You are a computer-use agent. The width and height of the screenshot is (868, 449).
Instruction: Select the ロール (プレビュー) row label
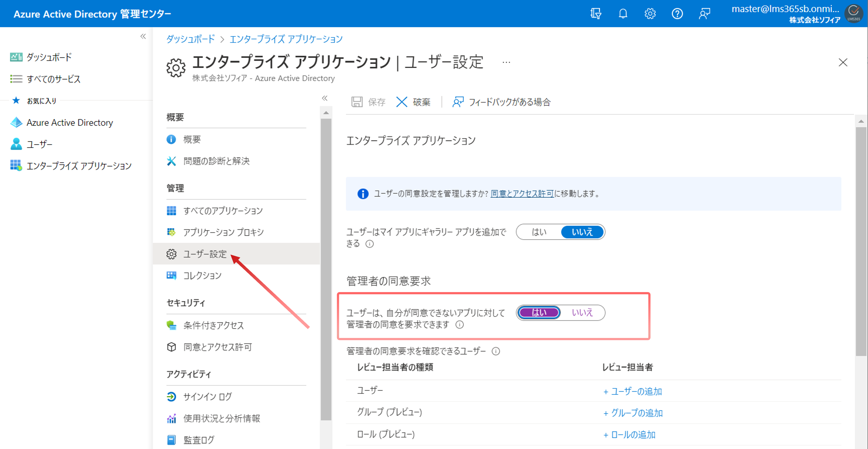point(386,434)
